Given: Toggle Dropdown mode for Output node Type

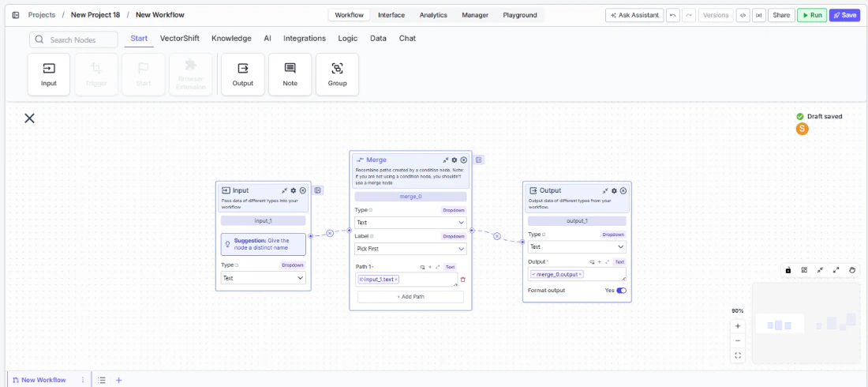Looking at the screenshot, I should [x=613, y=235].
